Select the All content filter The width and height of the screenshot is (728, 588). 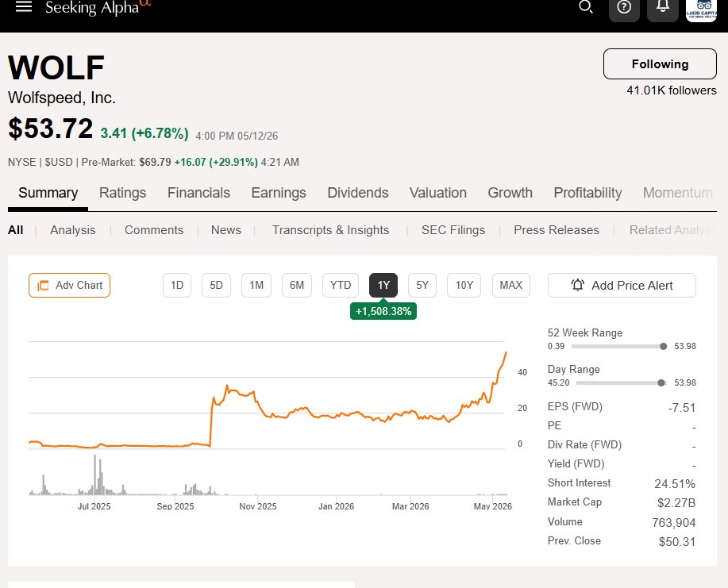pyautogui.click(x=15, y=229)
